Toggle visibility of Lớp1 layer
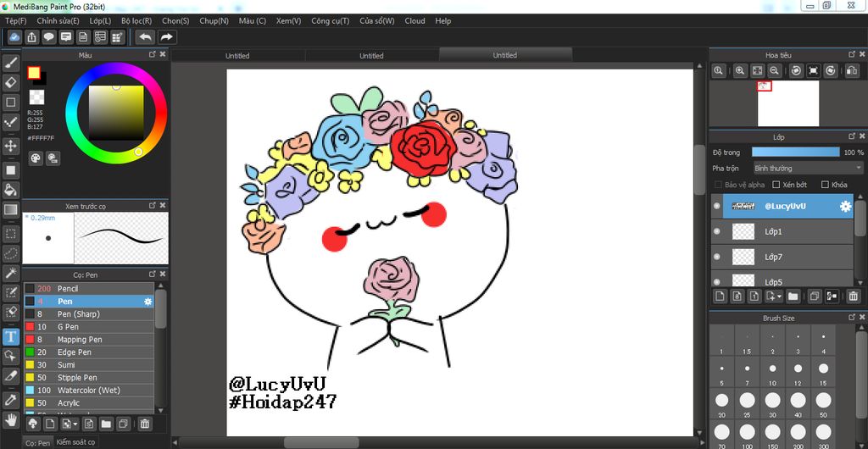Image resolution: width=868 pixels, height=449 pixels. click(717, 231)
